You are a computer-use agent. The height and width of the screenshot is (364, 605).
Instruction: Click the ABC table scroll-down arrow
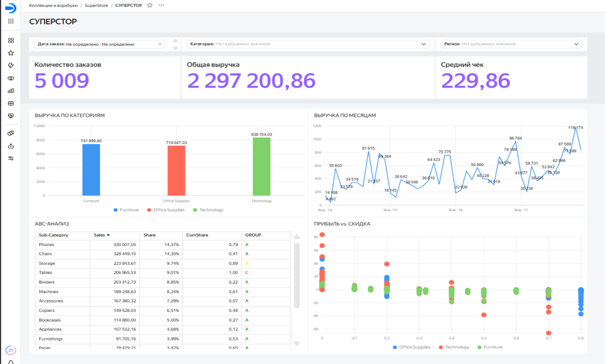297,343
